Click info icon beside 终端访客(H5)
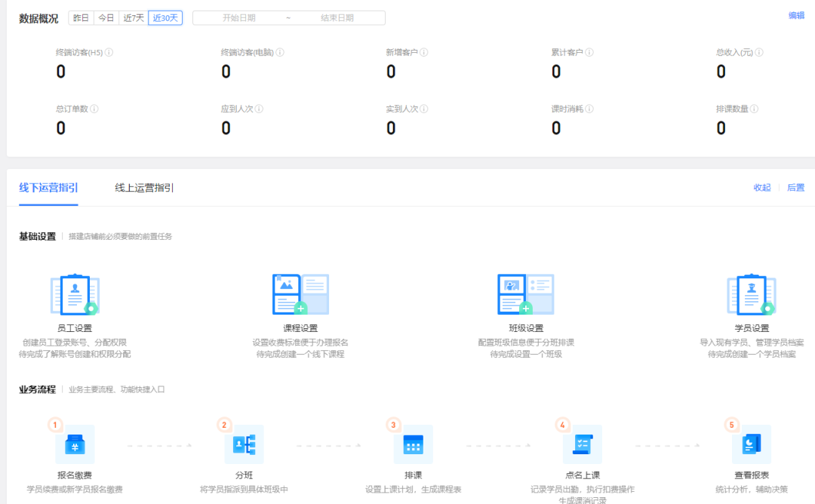Image resolution: width=815 pixels, height=504 pixels. [109, 53]
